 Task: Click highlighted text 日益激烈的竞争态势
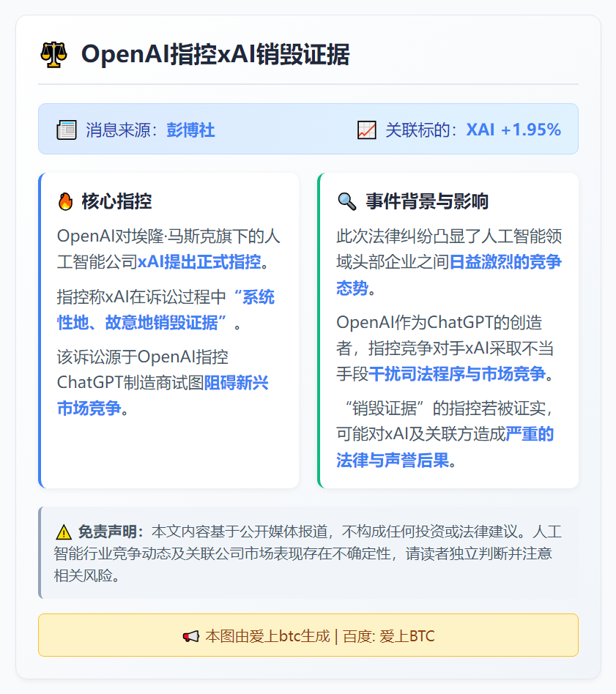coord(448,275)
